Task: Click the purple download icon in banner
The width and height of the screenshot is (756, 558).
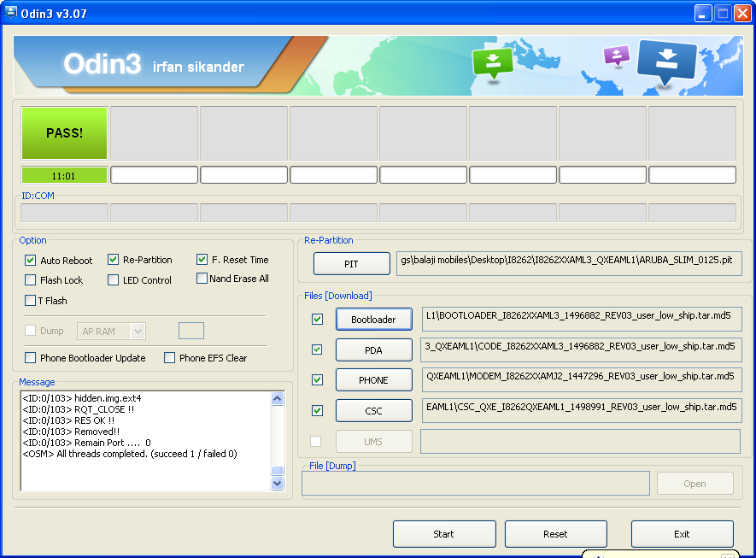Action: coord(617,55)
